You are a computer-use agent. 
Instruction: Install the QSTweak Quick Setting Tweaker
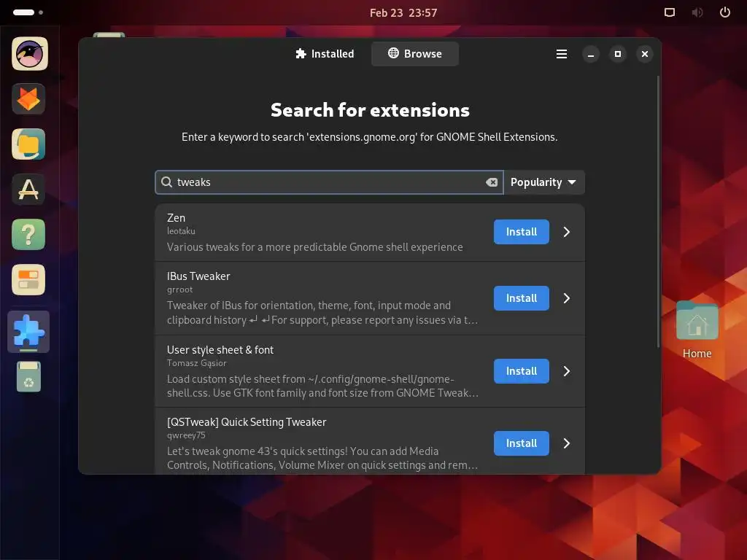click(521, 443)
